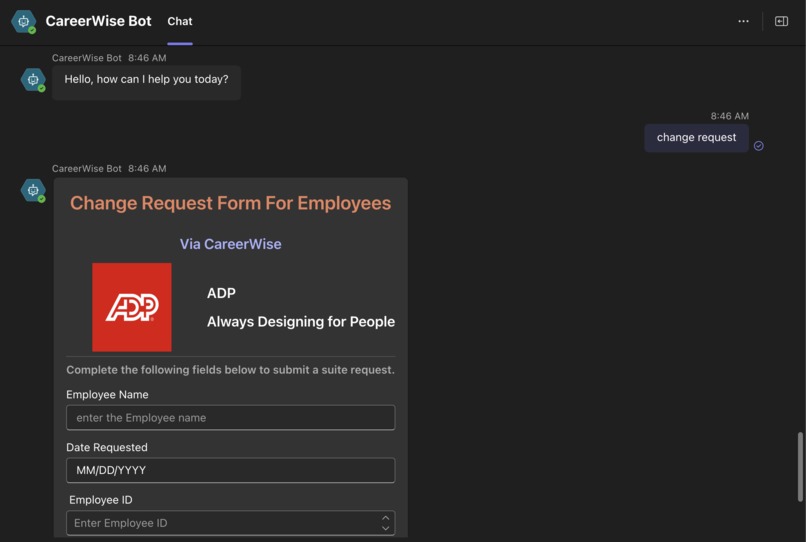Click the chat vertical scrollbar thumb

800,467
